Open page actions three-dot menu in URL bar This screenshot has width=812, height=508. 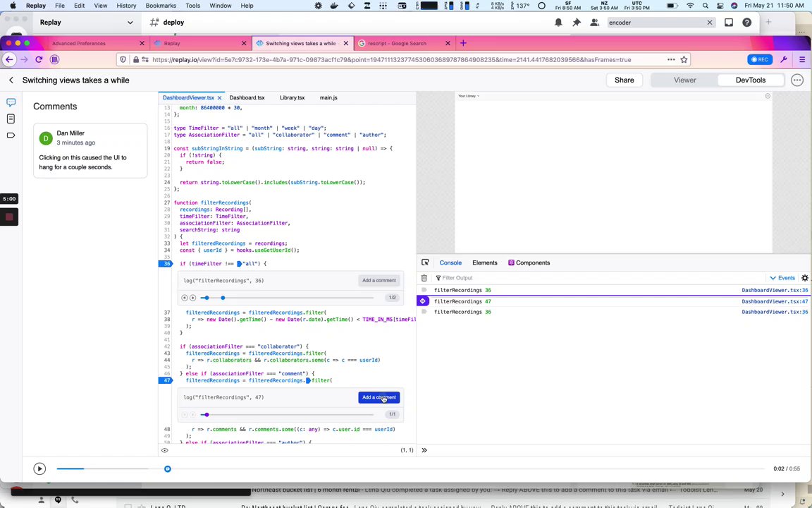(x=671, y=59)
